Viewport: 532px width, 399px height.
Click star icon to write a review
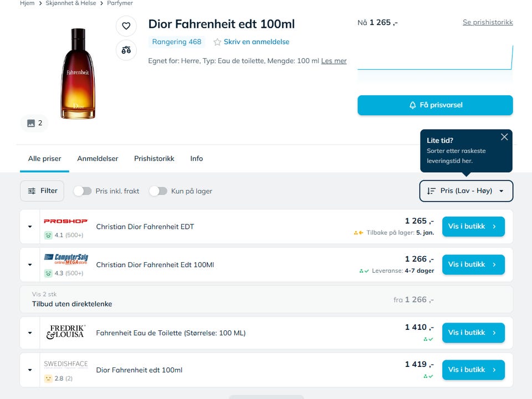click(x=217, y=42)
